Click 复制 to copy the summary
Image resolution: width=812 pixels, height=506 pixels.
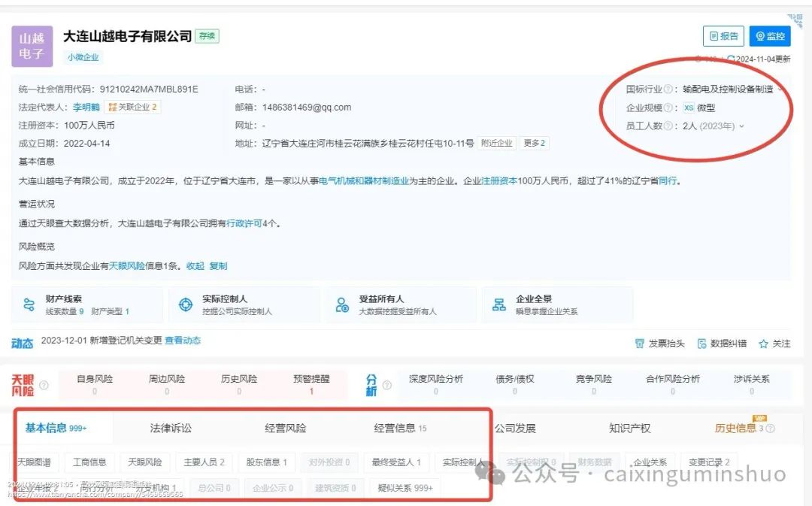click(x=218, y=265)
